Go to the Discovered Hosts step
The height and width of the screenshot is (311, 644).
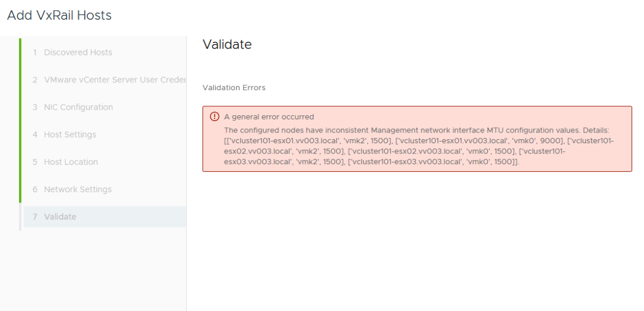(78, 53)
